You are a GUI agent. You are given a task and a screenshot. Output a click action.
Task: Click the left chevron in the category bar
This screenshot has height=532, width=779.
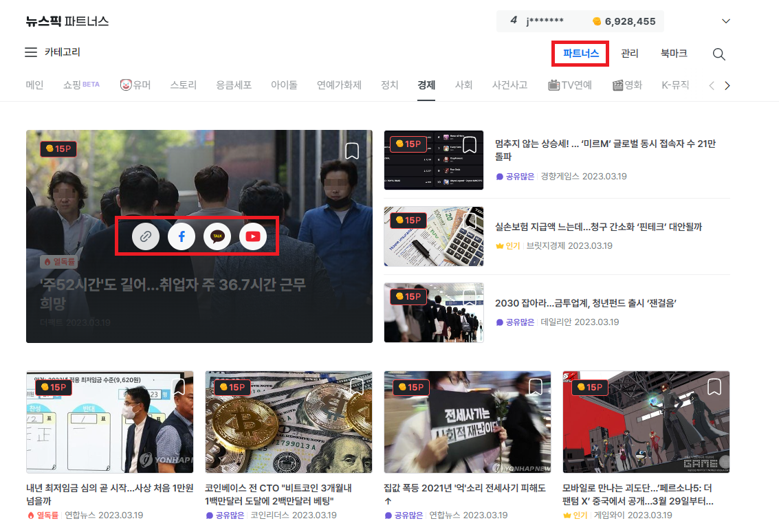[711, 85]
